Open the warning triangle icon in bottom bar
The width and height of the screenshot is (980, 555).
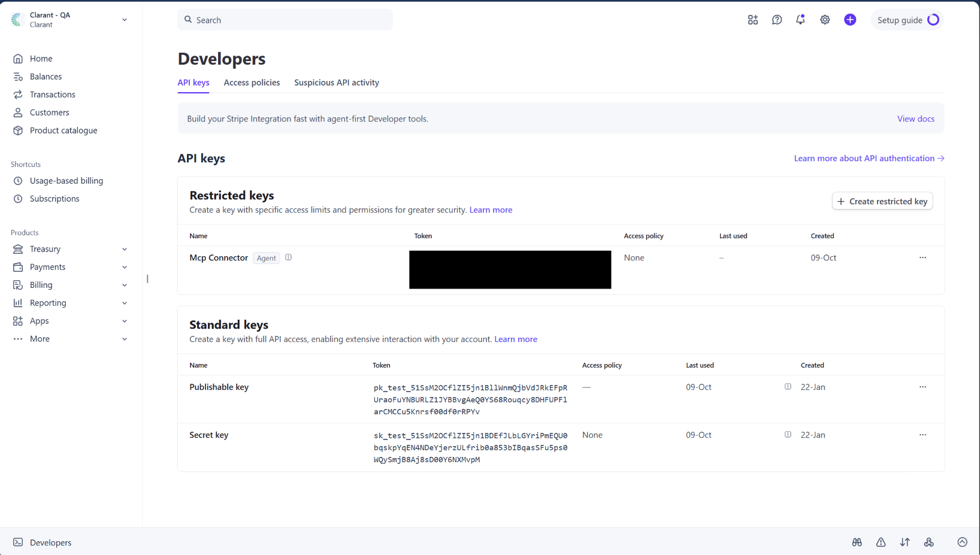pos(881,542)
